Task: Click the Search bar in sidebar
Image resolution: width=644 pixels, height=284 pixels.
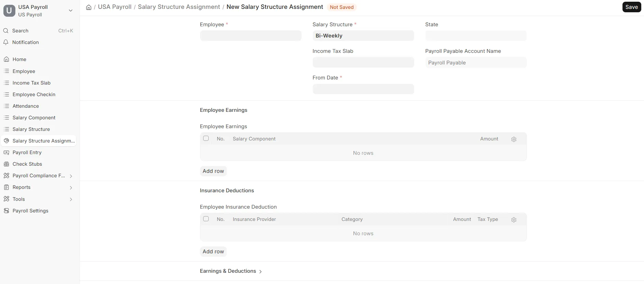Action: [x=39, y=31]
